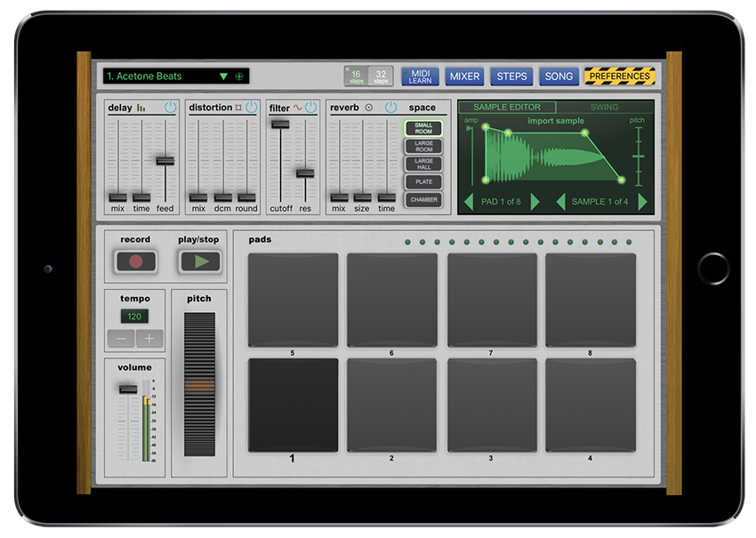Viewport: 756px width, 538px height.
Task: Toggle the delay effect power icon
Action: click(170, 108)
